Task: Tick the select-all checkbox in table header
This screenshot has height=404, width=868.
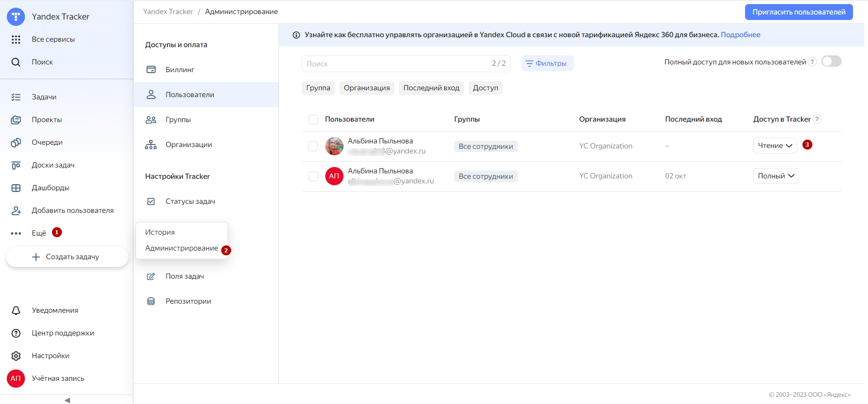Action: click(313, 119)
